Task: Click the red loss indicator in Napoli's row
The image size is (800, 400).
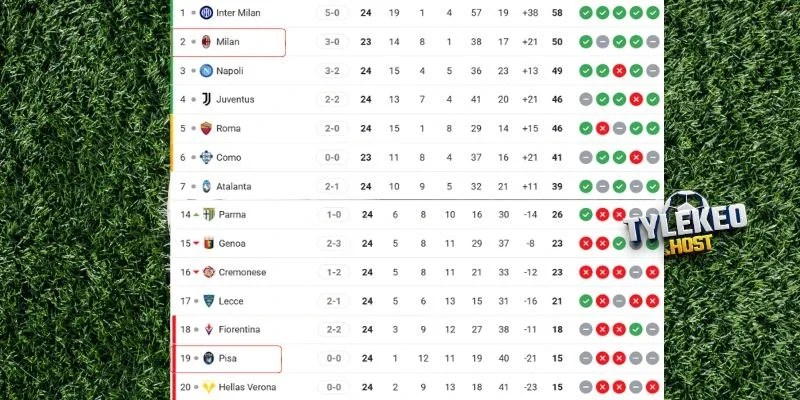Action: click(619, 71)
